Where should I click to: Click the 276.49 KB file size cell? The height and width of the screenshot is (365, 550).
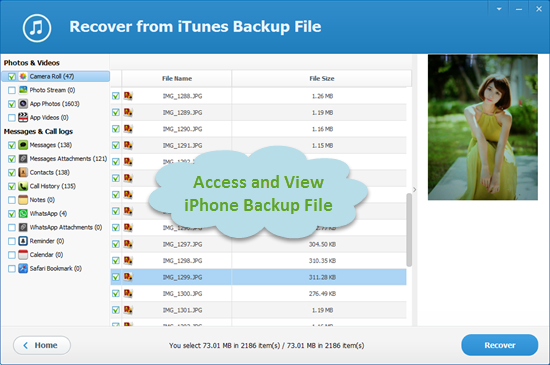click(x=322, y=294)
